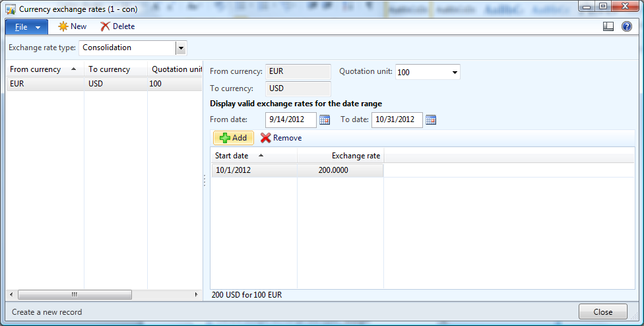Open the To date calendar picker

(431, 119)
